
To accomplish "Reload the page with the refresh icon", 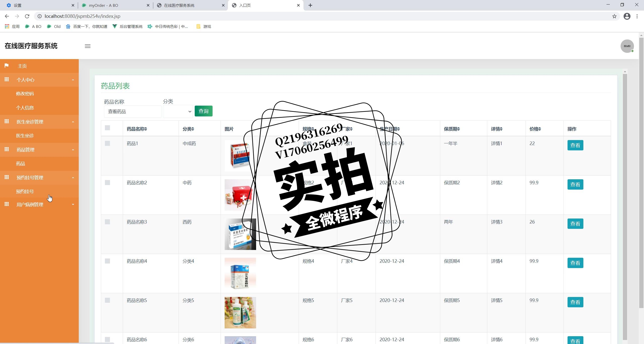I will click(27, 16).
